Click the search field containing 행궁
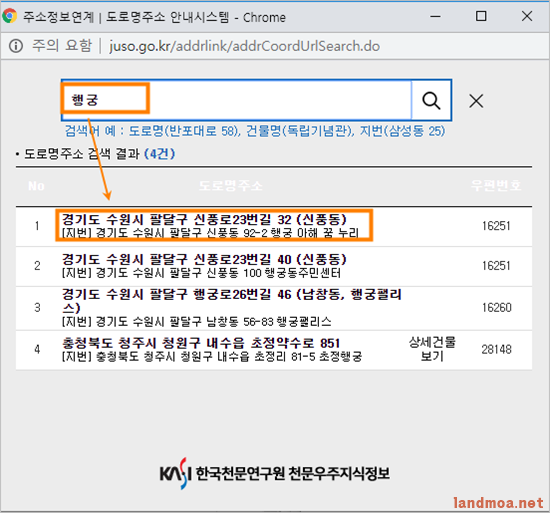The height and width of the screenshot is (513, 550). (x=236, y=100)
